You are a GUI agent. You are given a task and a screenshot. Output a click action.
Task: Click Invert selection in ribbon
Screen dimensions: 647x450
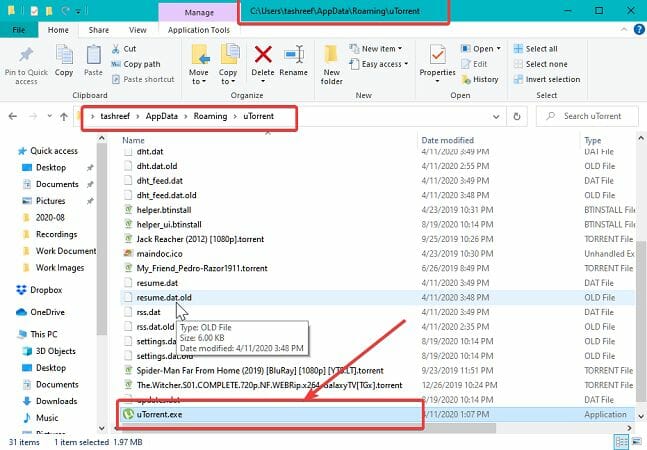click(547, 79)
